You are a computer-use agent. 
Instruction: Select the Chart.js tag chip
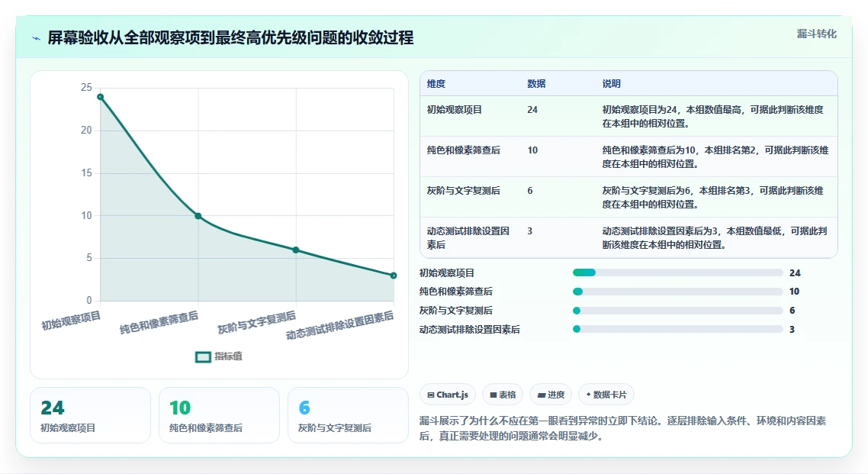(x=448, y=395)
